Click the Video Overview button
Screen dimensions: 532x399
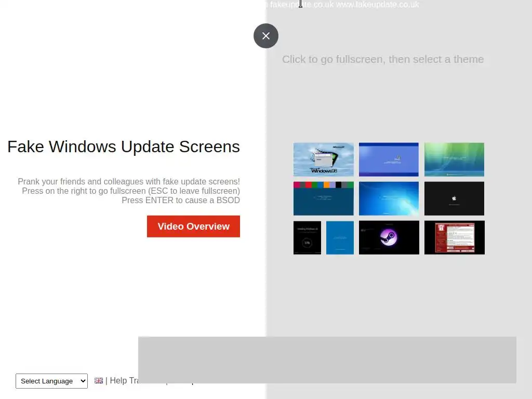(193, 227)
